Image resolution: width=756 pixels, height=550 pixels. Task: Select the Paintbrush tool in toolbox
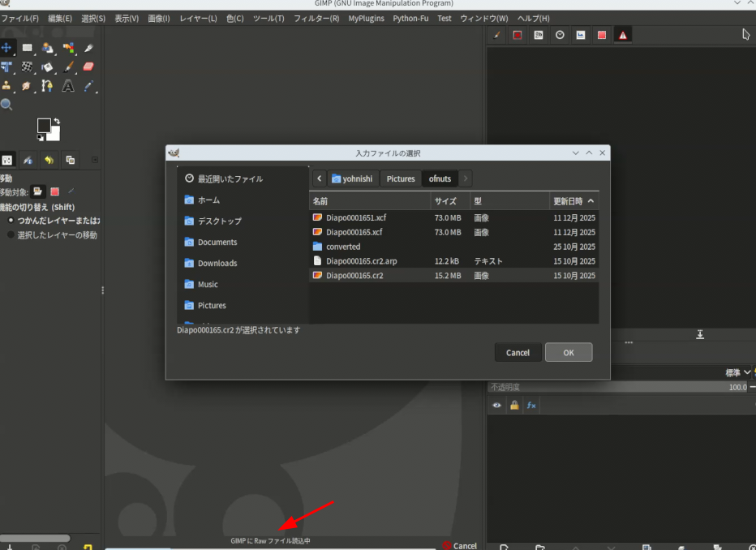(x=68, y=67)
